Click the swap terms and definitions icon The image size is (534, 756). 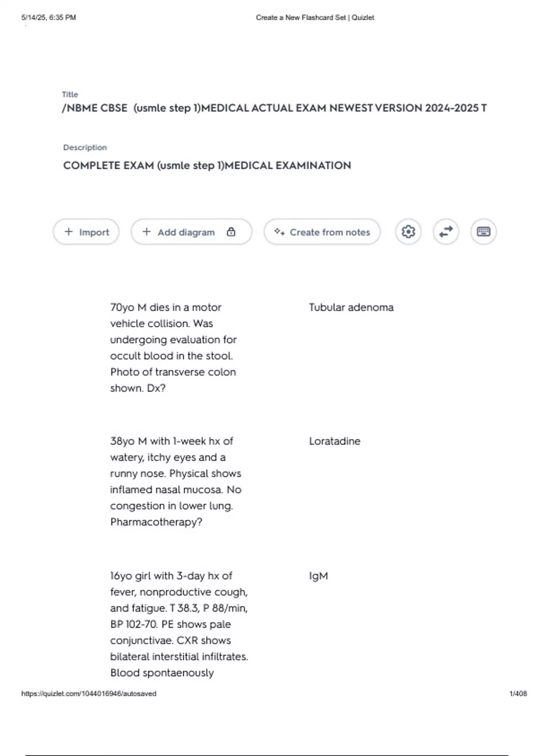(x=445, y=232)
